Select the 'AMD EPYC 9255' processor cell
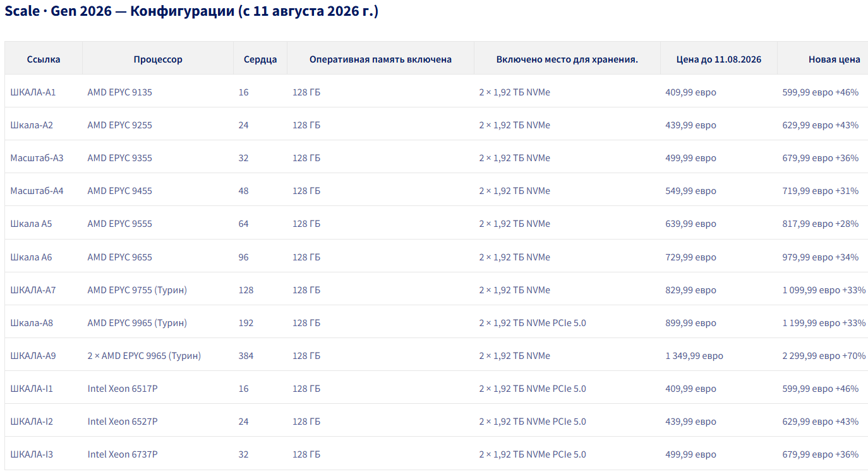The width and height of the screenshot is (868, 474). (x=120, y=125)
